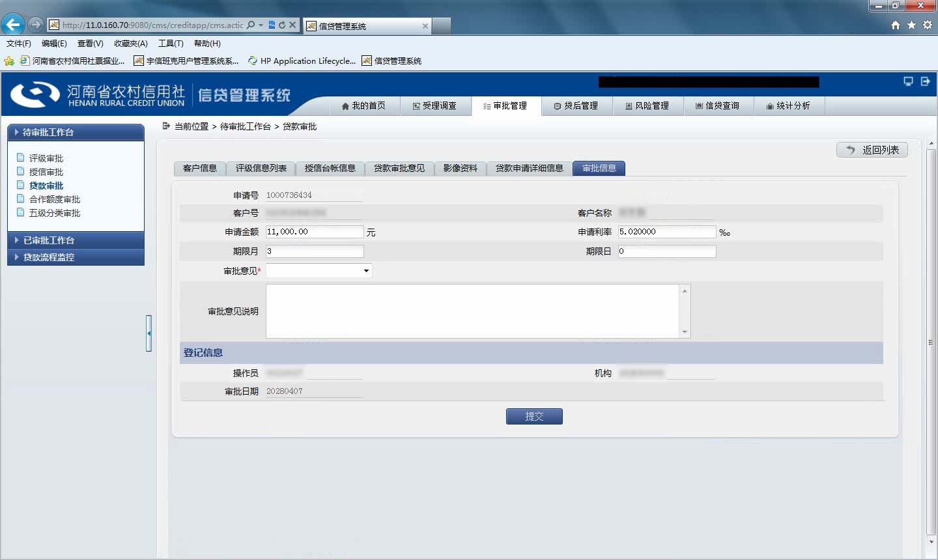The width and height of the screenshot is (938, 560).
Task: Open the 统计分析 navigation tab
Action: tap(789, 105)
